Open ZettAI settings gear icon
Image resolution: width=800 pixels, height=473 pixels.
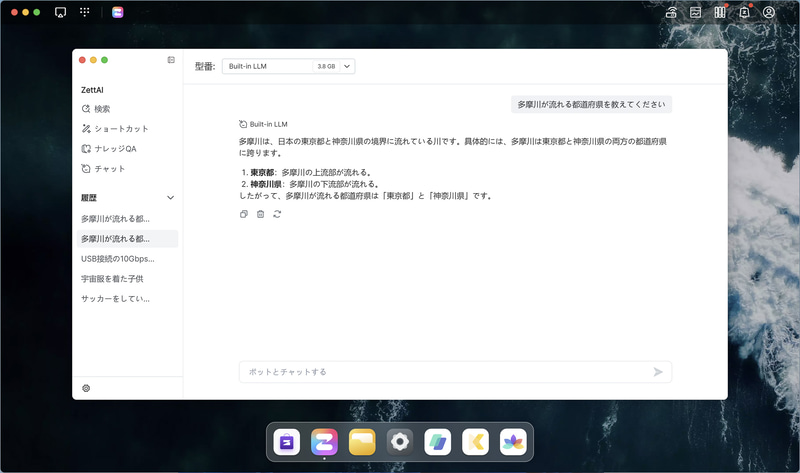[x=86, y=388]
